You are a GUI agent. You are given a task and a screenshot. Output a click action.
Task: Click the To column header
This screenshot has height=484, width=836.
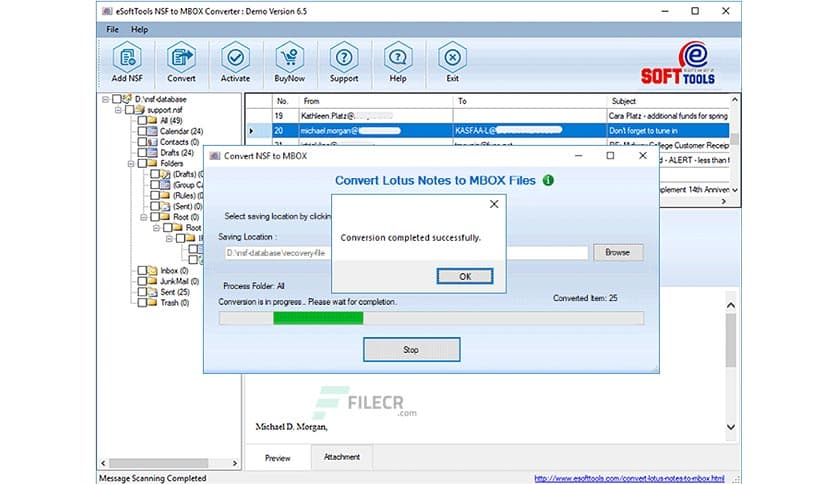[x=529, y=101]
